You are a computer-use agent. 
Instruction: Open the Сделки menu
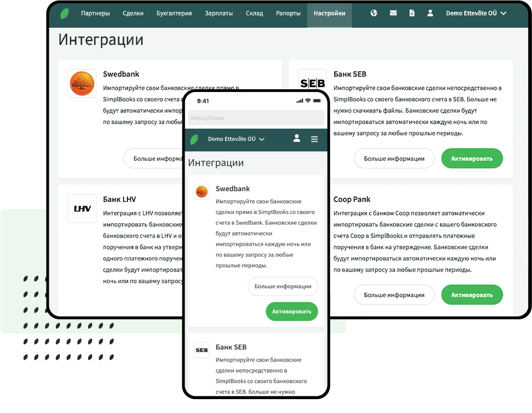(133, 13)
